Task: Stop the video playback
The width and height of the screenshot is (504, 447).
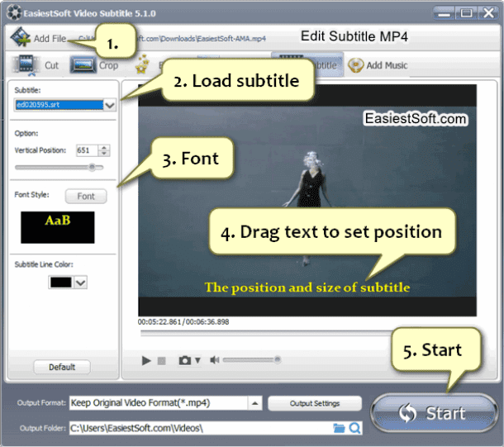Action: [162, 361]
